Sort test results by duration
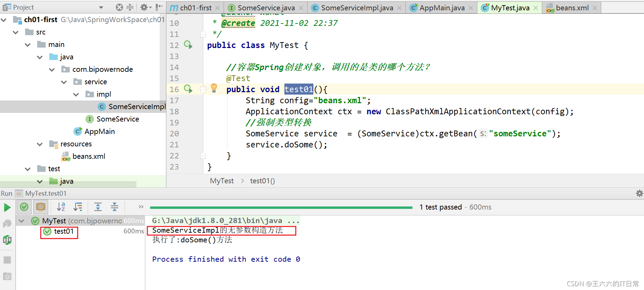The width and height of the screenshot is (644, 290). (x=78, y=207)
